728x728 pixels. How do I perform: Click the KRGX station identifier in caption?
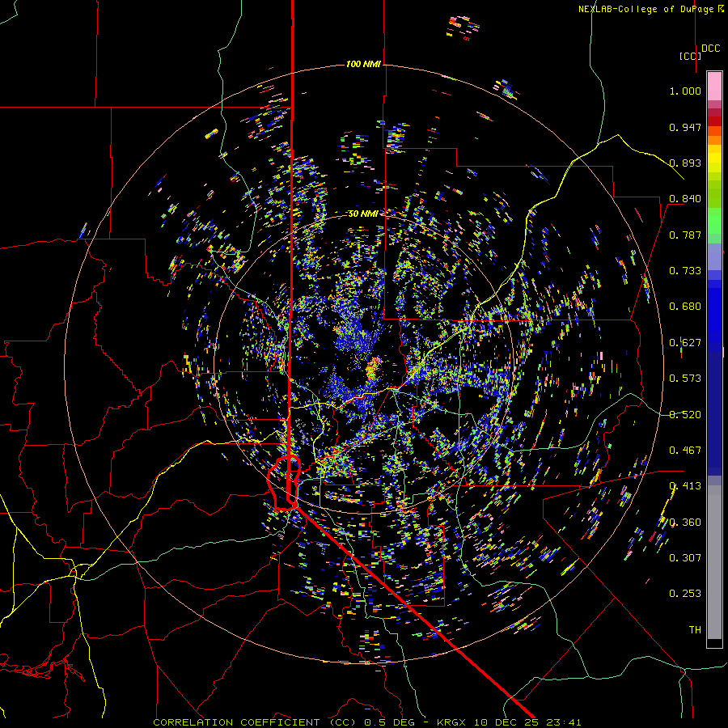452,722
